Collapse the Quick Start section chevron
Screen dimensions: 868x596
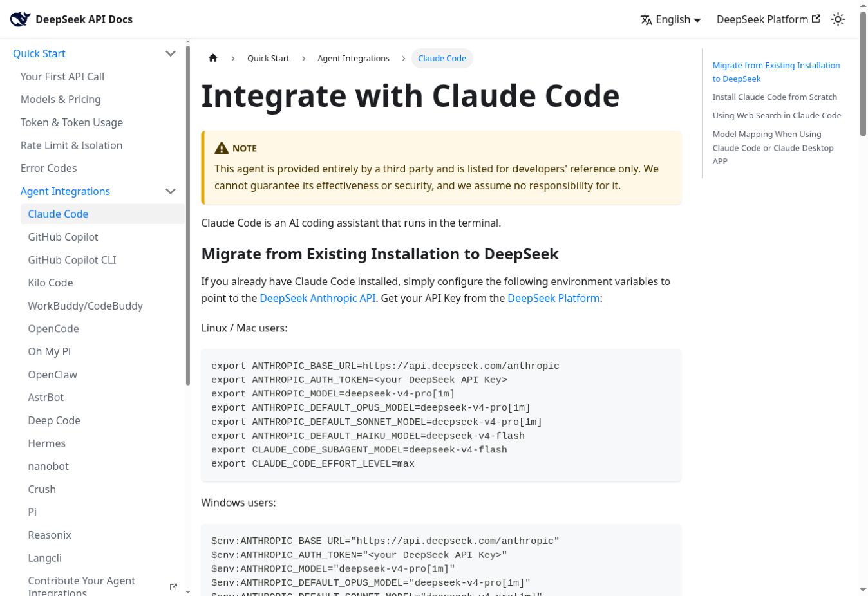[171, 53]
